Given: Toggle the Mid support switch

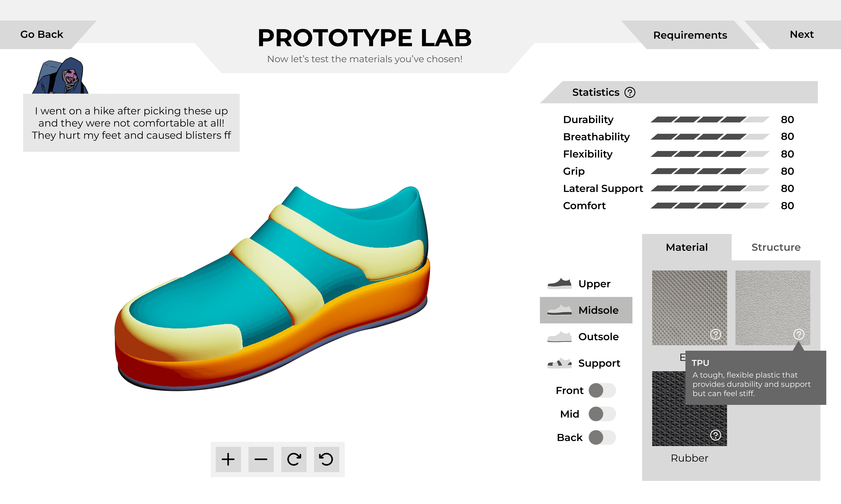Looking at the screenshot, I should (x=602, y=414).
